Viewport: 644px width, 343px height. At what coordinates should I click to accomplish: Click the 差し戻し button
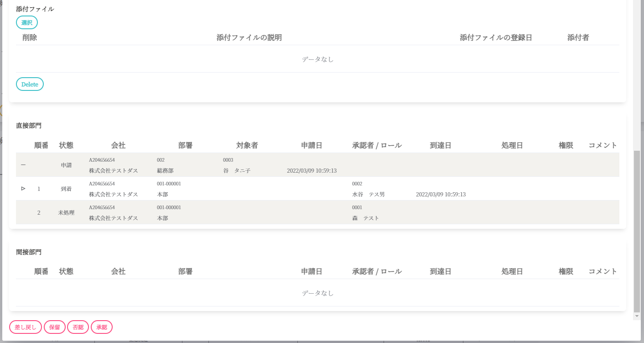[26, 327]
